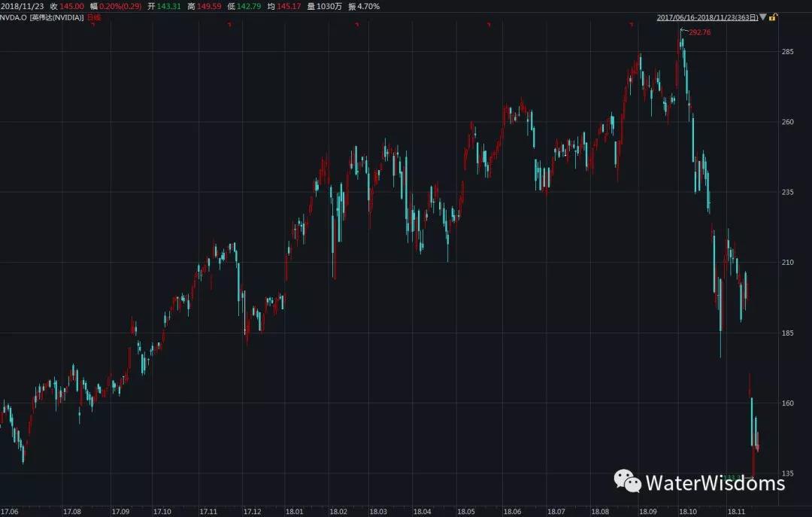Click the 135 price axis label
Screen dimensions: 812x517
[788, 473]
